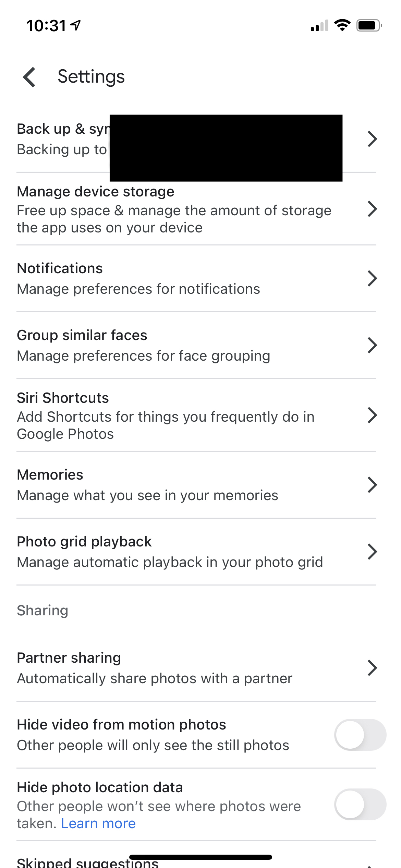The height and width of the screenshot is (868, 401).
Task: Open Partner sharing settings
Action: pos(196,668)
